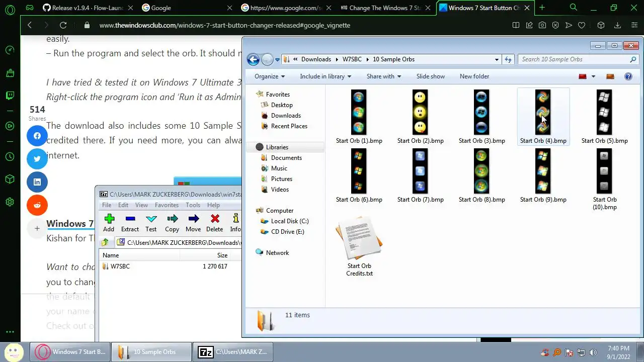Open Easy Setup sliders icon
Screen dimensions: 644x362
pos(634,25)
